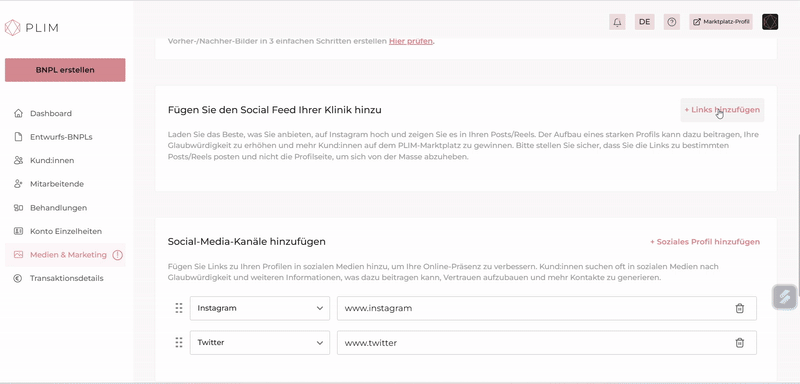Click + Links hinzufügen
The height and width of the screenshot is (384, 800).
tap(722, 110)
